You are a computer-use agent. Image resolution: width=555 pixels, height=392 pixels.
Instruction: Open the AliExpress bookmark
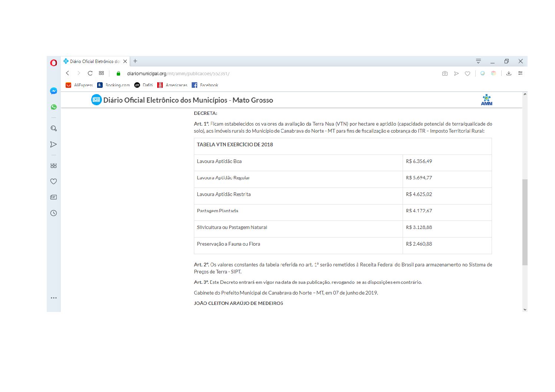pyautogui.click(x=79, y=85)
